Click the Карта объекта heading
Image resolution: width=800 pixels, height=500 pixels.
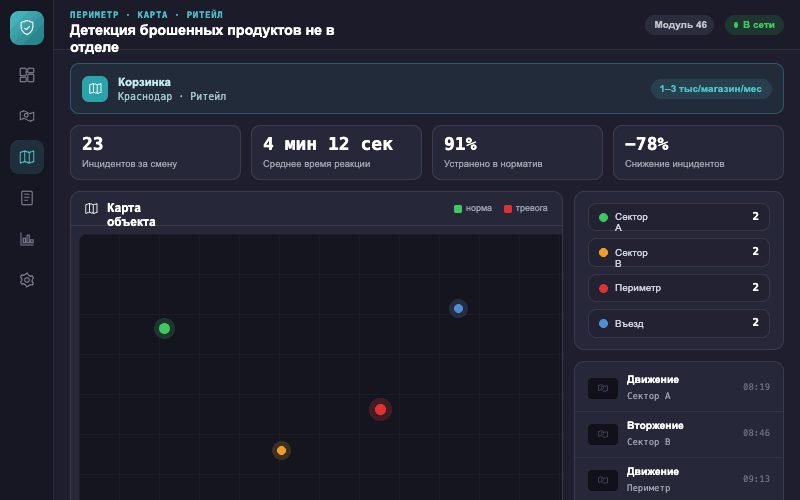pyautogui.click(x=131, y=215)
